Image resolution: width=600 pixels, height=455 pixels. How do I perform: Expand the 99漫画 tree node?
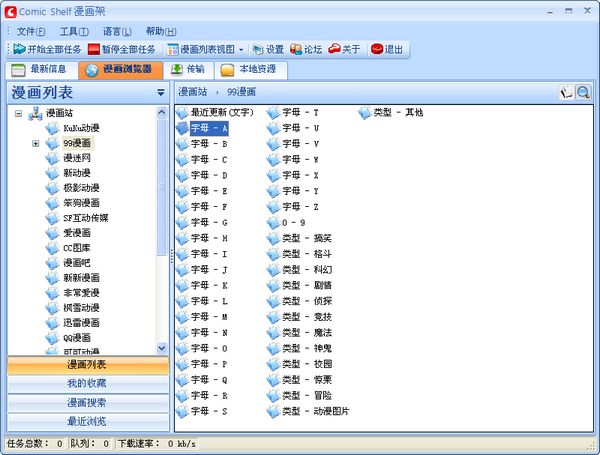(x=36, y=144)
